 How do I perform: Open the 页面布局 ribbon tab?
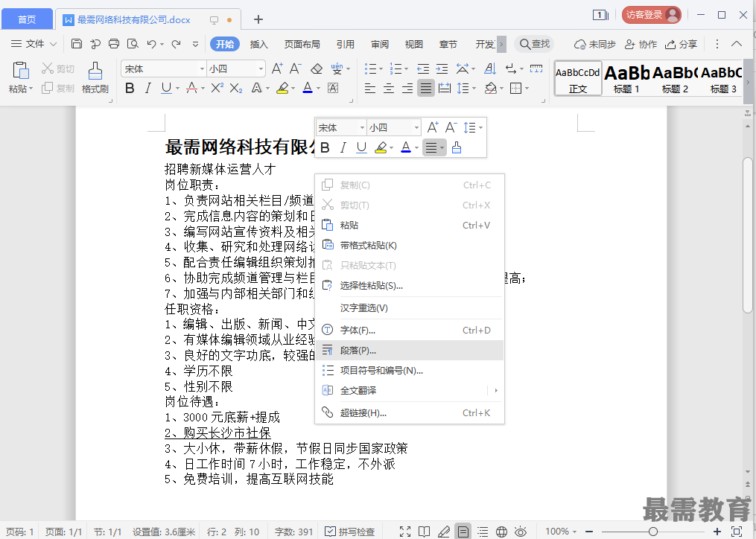tap(302, 44)
